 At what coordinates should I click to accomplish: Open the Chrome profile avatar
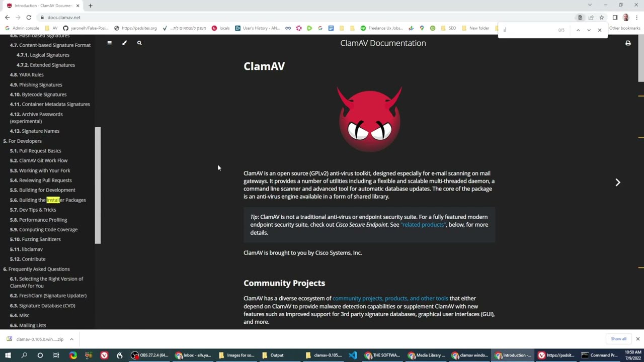(x=625, y=17)
